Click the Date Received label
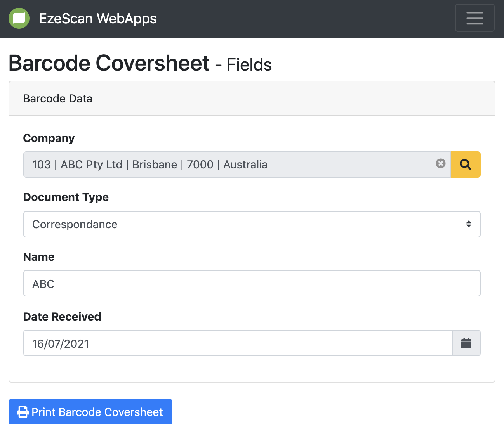The width and height of the screenshot is (504, 447). point(62,317)
